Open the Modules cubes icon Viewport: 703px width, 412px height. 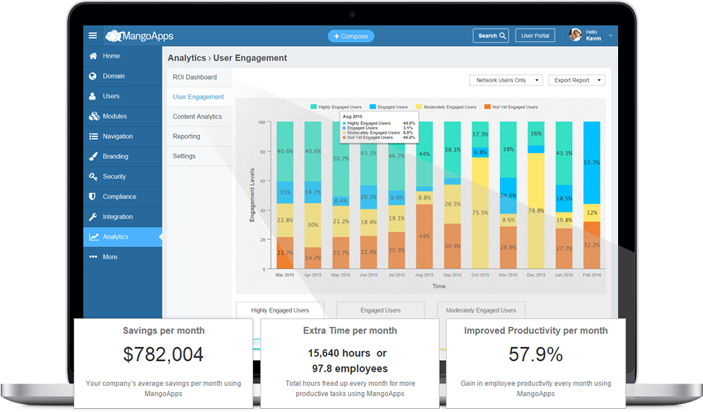coord(94,116)
